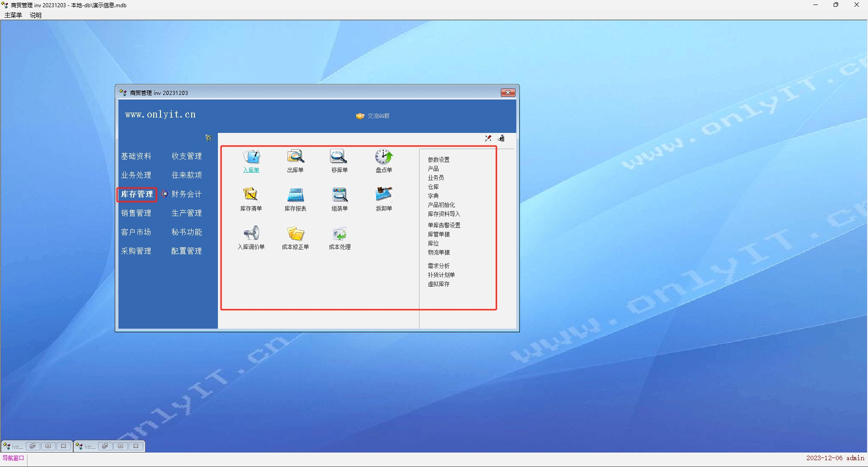Click the 拆卸单 icon

click(x=383, y=195)
